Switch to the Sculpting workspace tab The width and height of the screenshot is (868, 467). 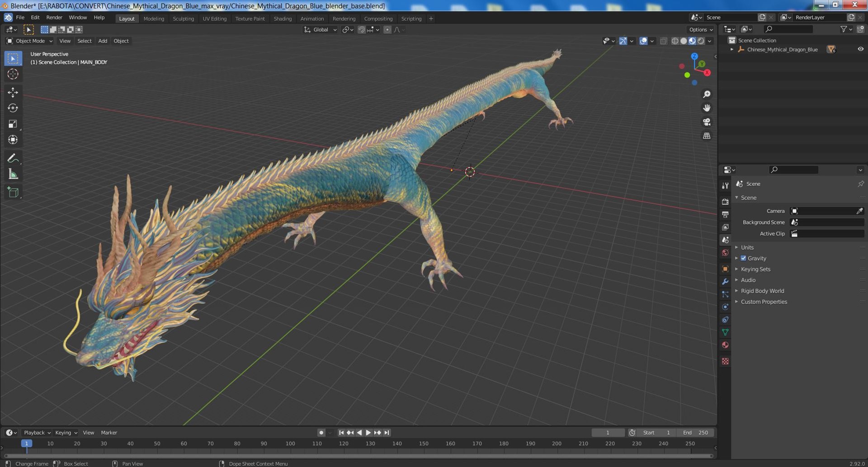click(x=183, y=19)
